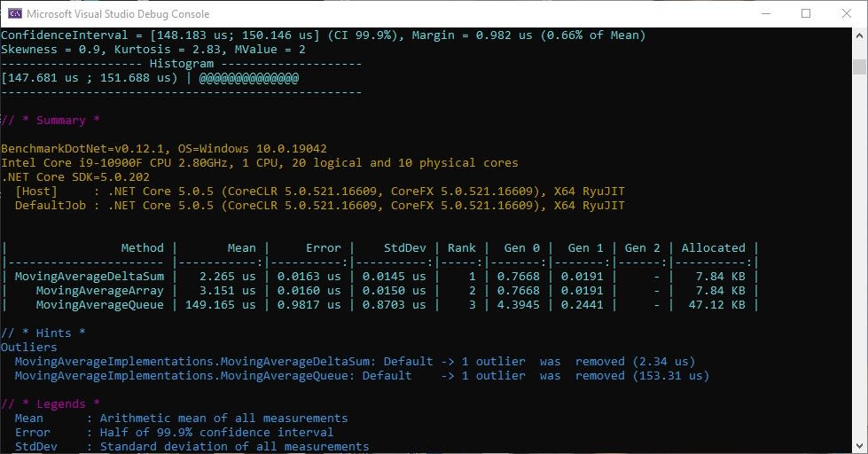Screen dimensions: 868x454
Task: Click 'removed (2.34 us)' outlier text
Action: [635, 361]
